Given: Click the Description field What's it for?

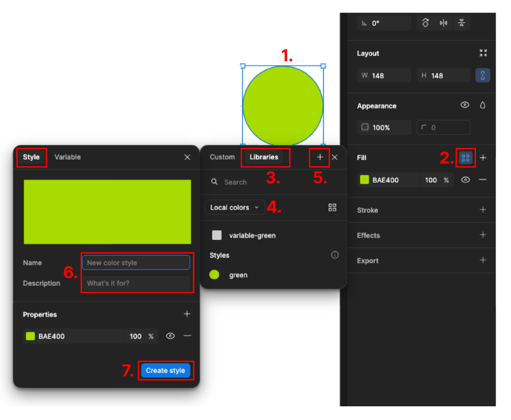Looking at the screenshot, I should [x=136, y=283].
